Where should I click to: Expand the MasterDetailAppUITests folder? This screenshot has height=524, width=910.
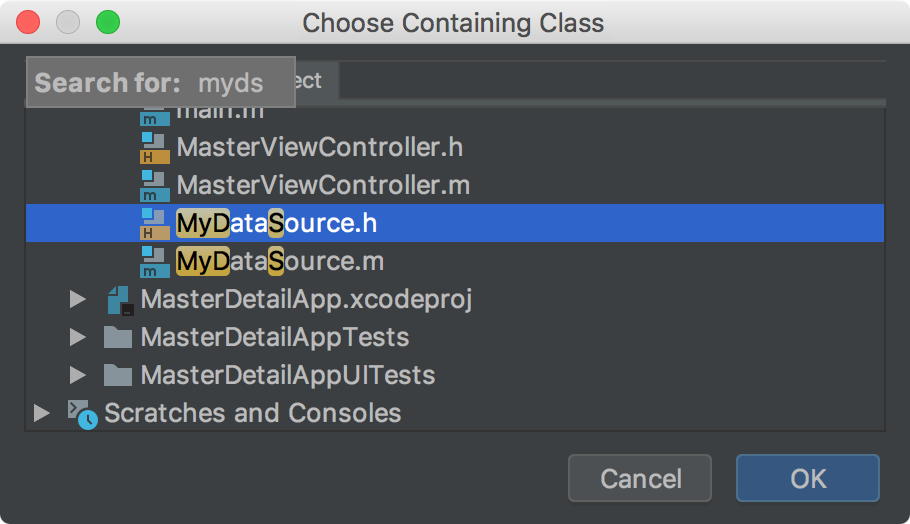coord(77,375)
